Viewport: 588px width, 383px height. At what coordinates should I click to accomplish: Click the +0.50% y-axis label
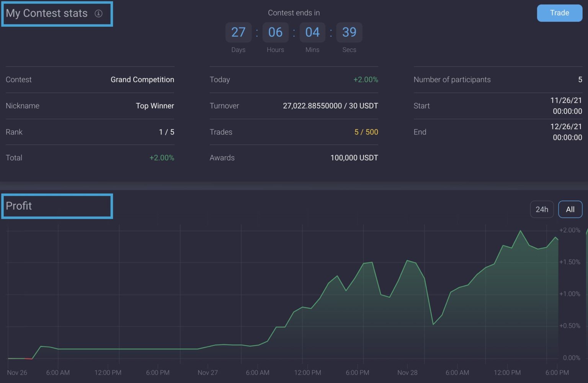(570, 326)
